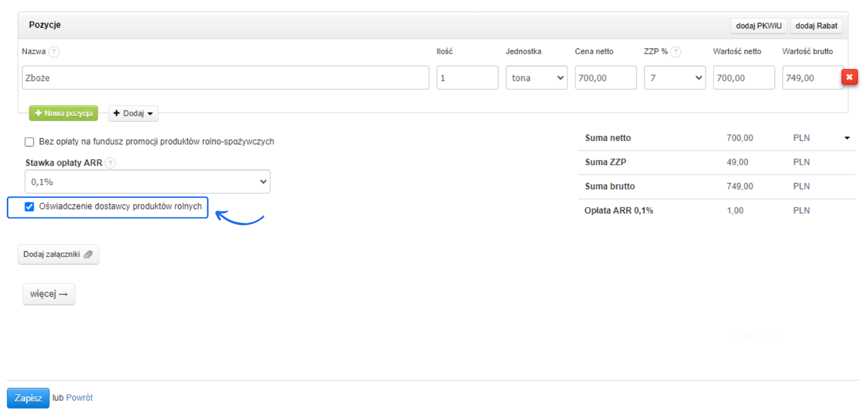The width and height of the screenshot is (868, 414).
Task: Uncheck Oświadczenie dostawcy produktów rolnych
Action: [x=30, y=207]
